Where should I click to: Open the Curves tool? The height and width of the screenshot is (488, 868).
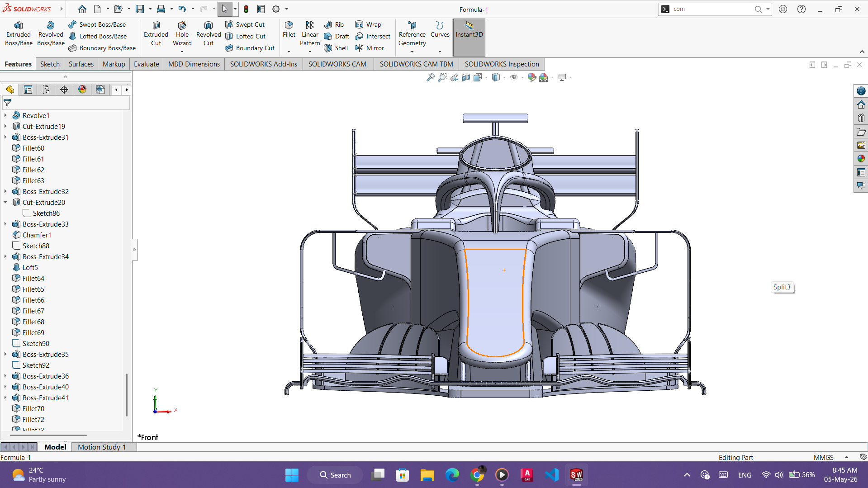coord(440,29)
